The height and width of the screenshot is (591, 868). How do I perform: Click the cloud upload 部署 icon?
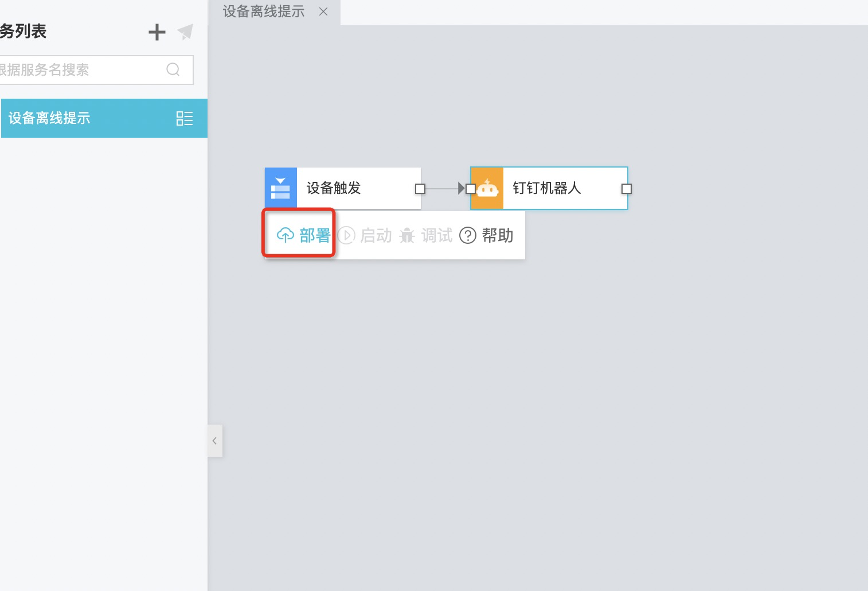coord(285,235)
